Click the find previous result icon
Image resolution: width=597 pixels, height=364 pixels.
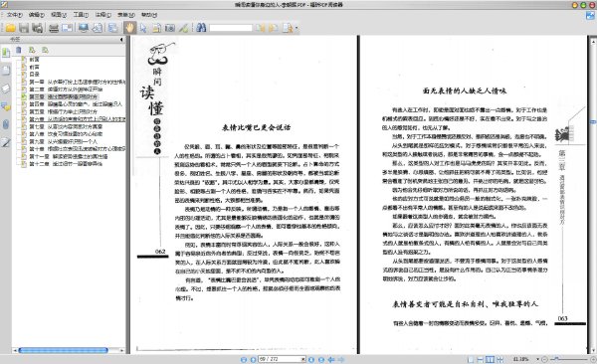click(x=260, y=28)
